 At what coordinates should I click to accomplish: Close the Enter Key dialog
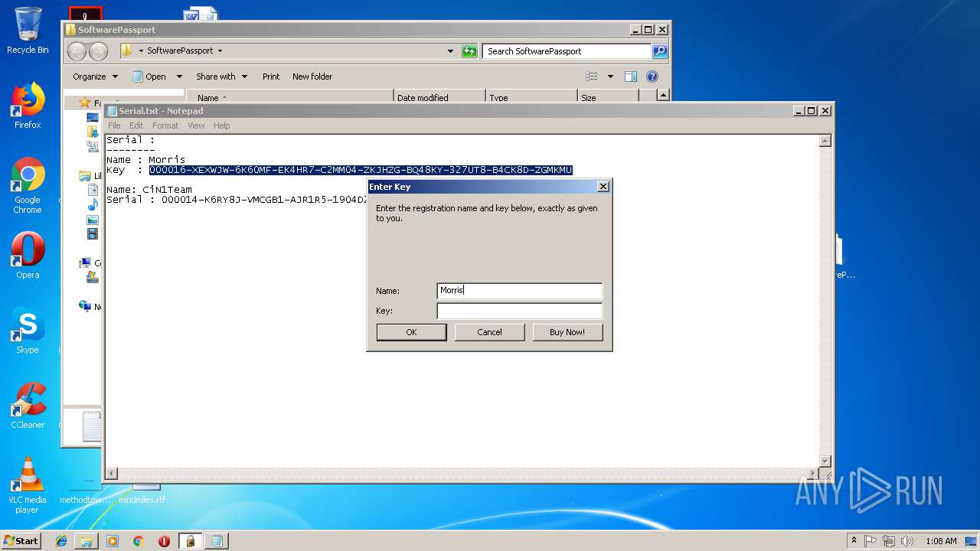coord(603,187)
